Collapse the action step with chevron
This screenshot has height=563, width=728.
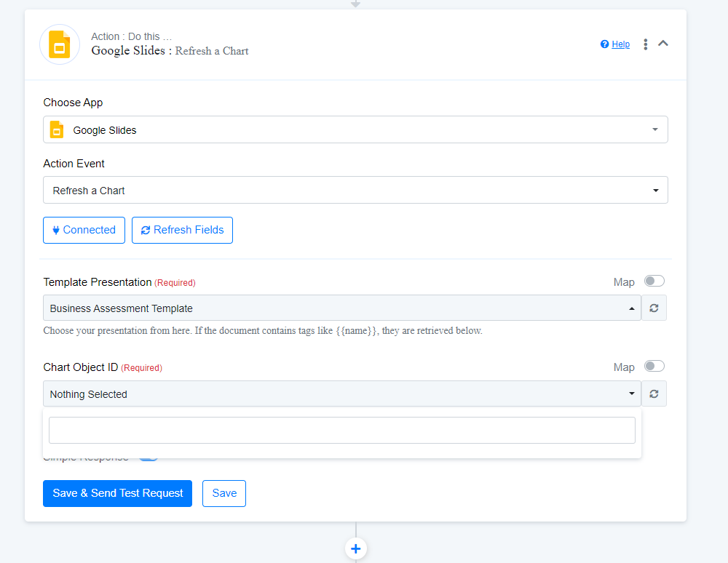(663, 44)
